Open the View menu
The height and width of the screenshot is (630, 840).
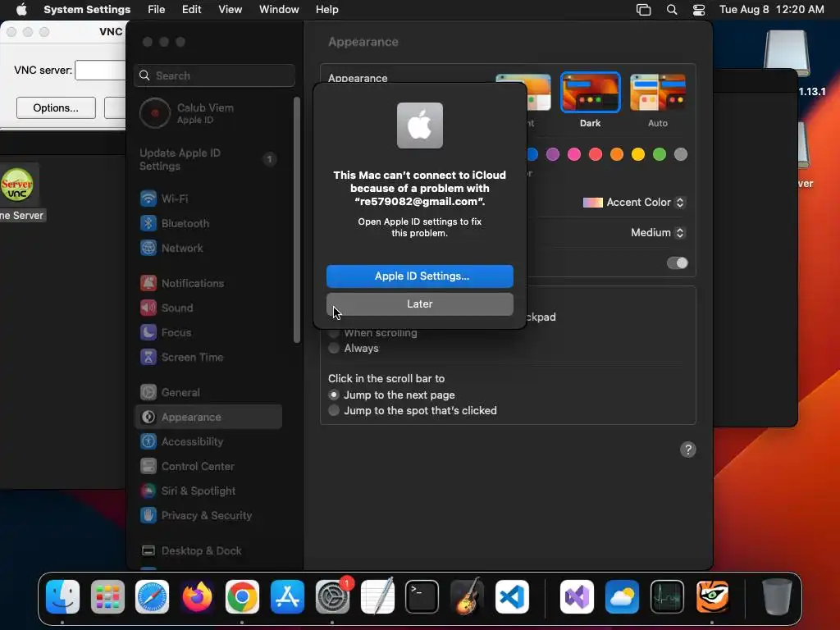(x=230, y=10)
